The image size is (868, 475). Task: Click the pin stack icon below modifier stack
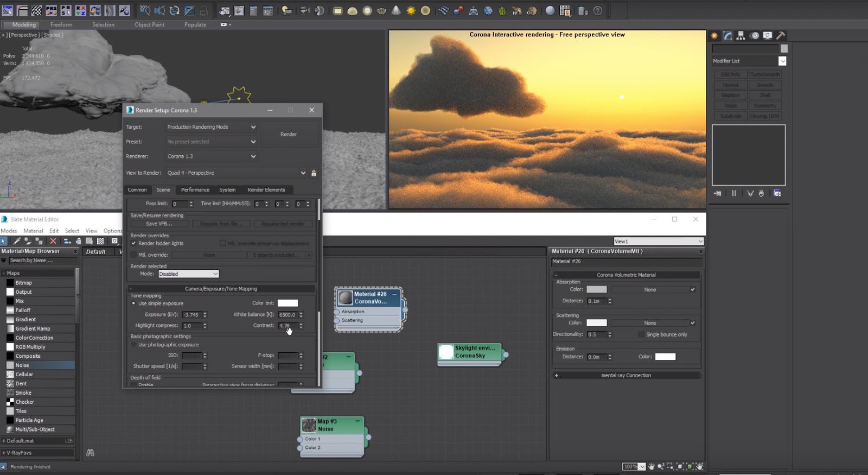718,193
